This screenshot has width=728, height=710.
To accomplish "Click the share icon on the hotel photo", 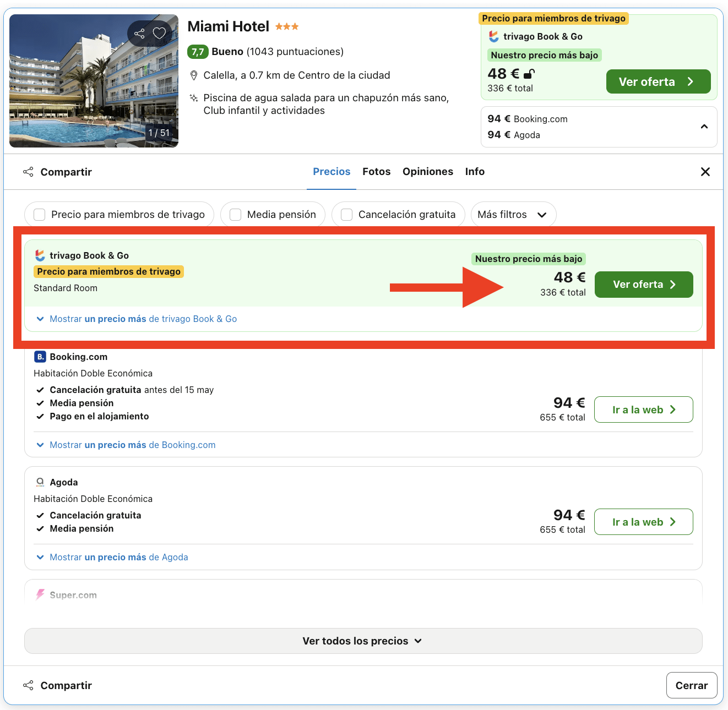I will (x=139, y=33).
